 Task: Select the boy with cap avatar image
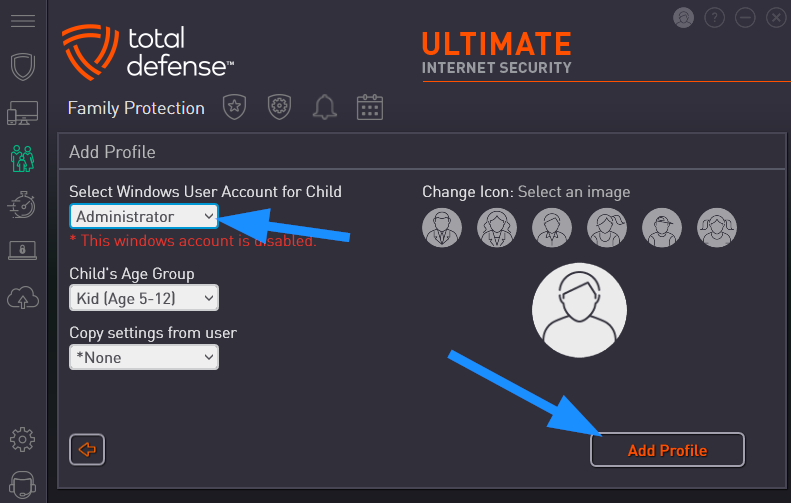tap(662, 228)
